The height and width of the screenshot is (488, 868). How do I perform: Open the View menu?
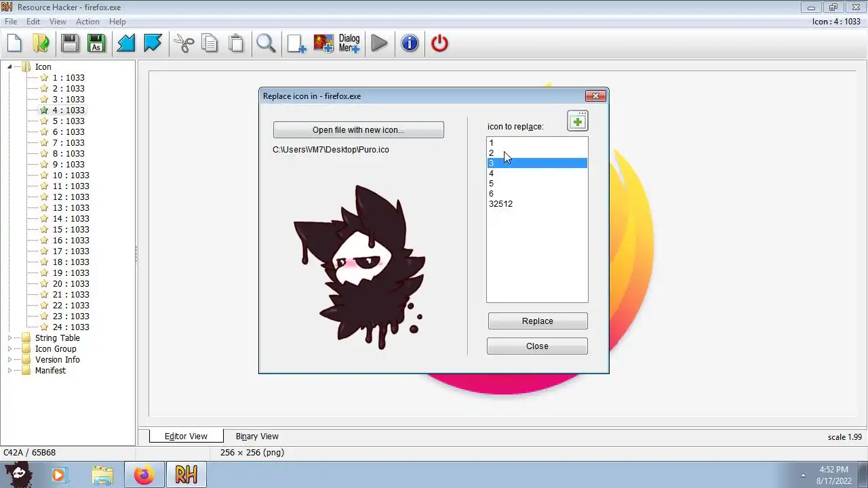tap(58, 22)
